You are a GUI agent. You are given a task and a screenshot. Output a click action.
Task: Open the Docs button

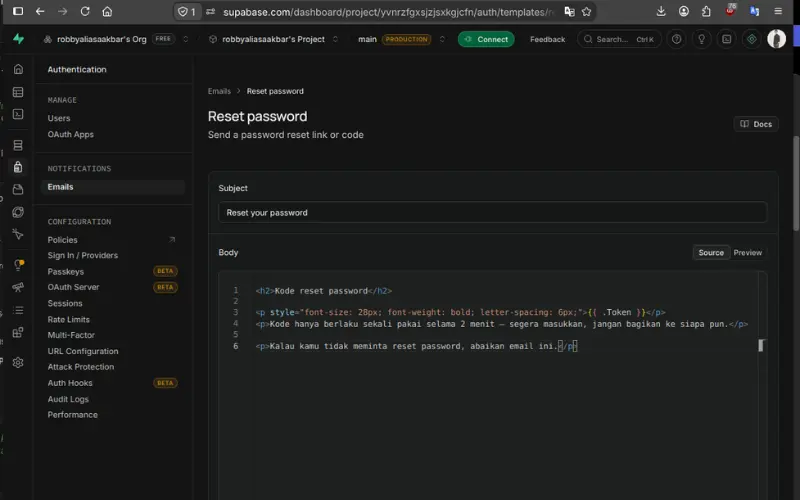756,124
